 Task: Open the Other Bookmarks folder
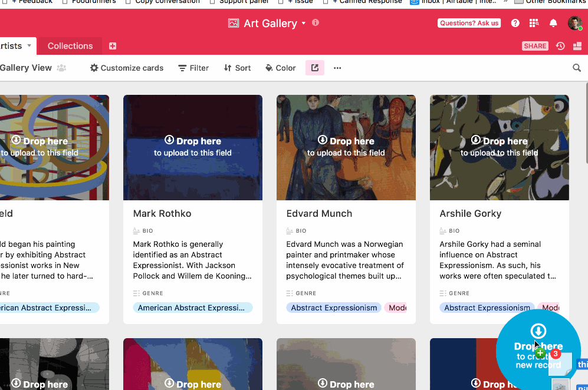point(550,2)
